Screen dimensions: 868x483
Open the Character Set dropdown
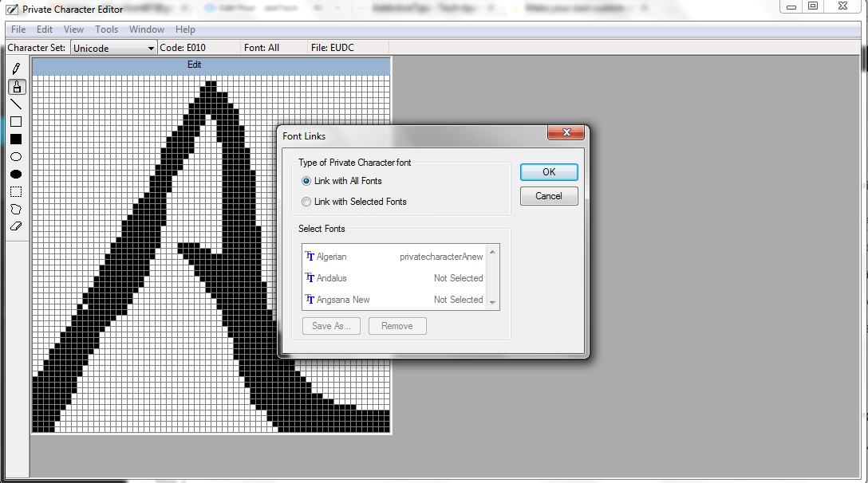pos(113,48)
